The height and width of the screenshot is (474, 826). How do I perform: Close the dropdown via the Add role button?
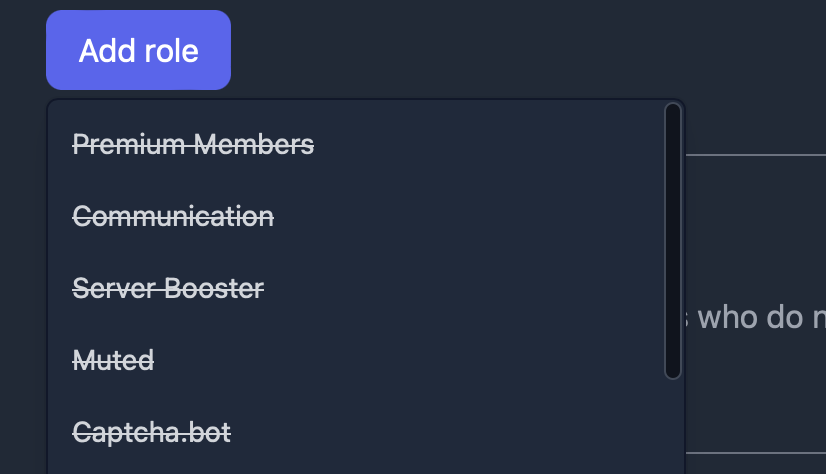138,50
